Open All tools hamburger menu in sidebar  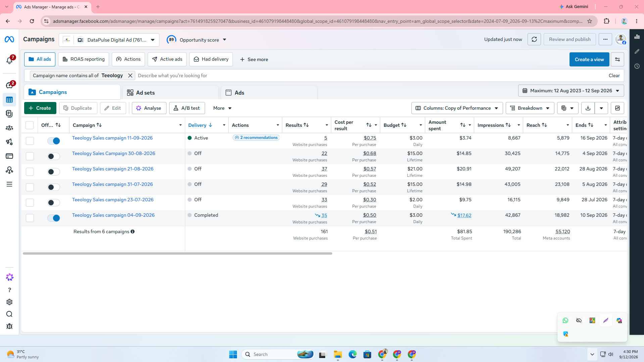click(9, 184)
